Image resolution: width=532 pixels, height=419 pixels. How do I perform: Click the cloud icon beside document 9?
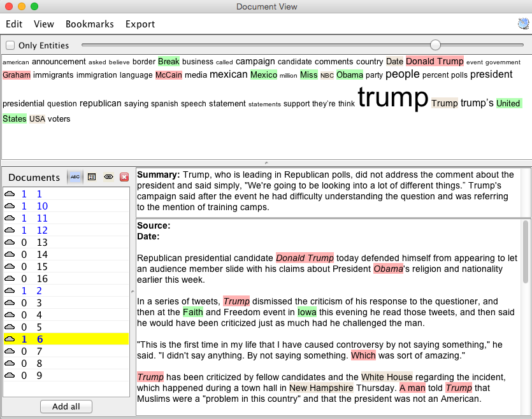(x=10, y=375)
